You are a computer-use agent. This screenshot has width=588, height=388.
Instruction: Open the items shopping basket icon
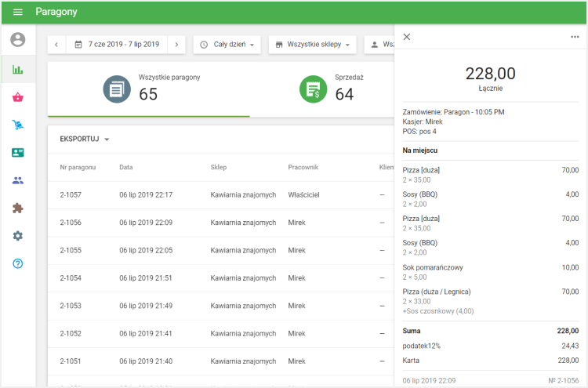[17, 97]
